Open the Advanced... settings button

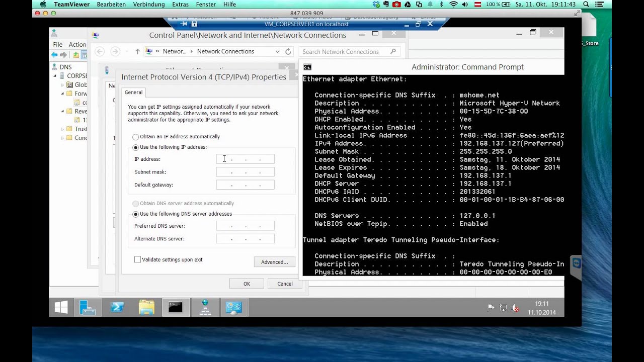[274, 262]
